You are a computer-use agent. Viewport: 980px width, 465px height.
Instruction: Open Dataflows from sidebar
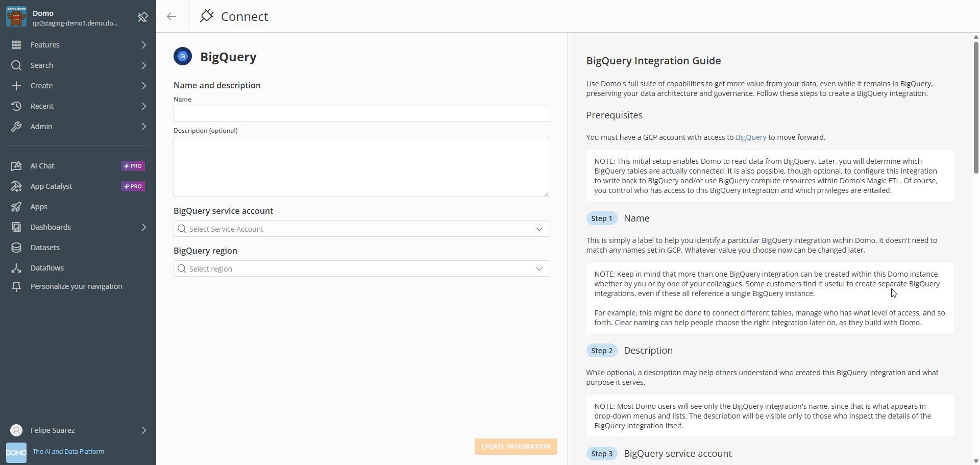point(78,268)
